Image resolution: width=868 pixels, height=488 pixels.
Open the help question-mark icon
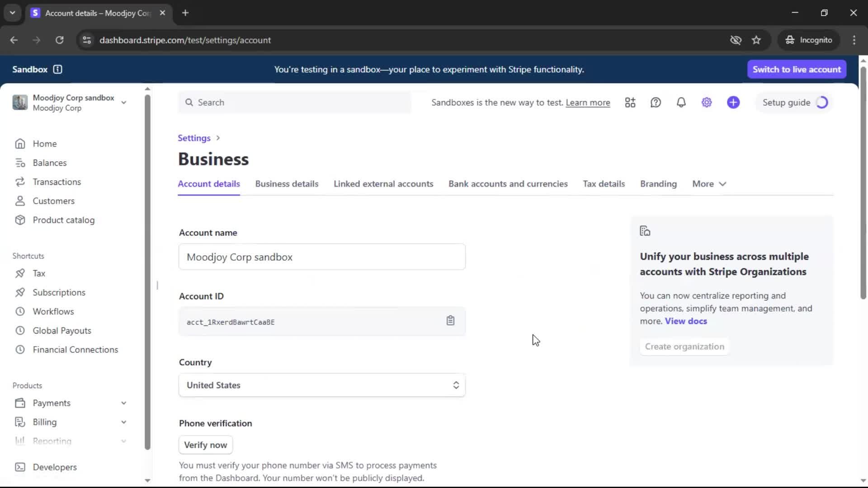click(656, 103)
